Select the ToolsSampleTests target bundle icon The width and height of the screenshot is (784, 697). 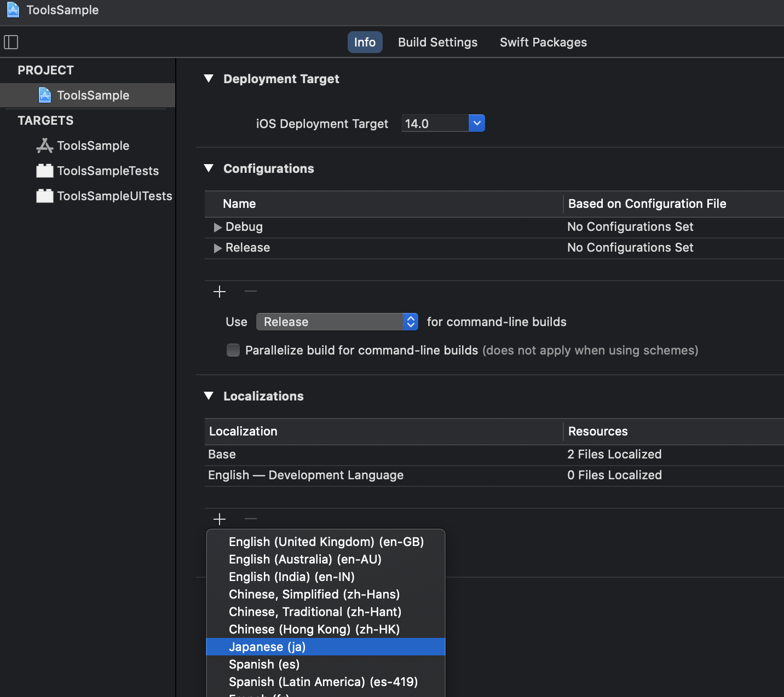(x=44, y=171)
